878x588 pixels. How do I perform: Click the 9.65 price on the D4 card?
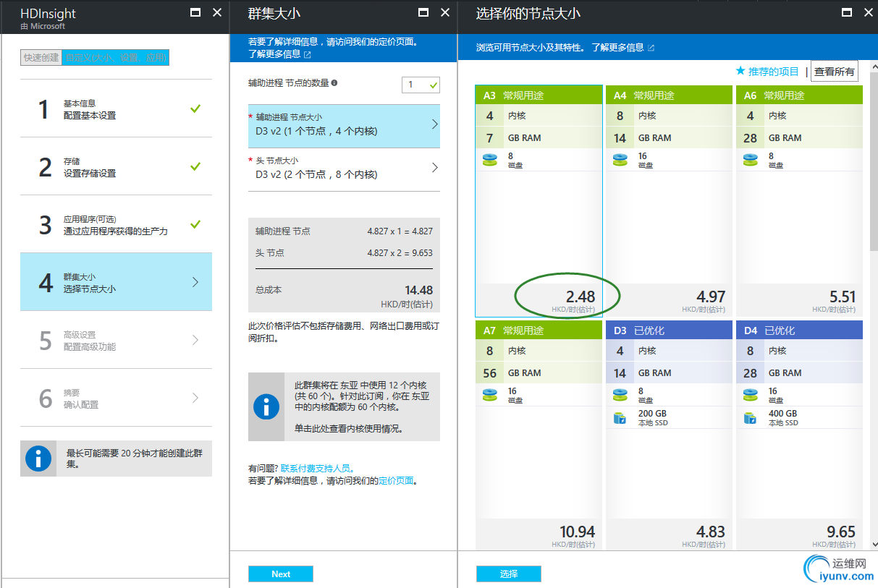tap(842, 532)
